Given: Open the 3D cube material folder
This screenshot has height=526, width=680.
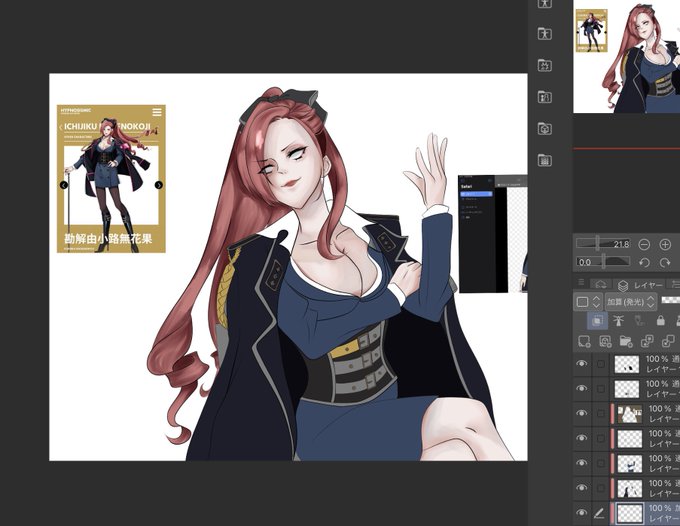Looking at the screenshot, I should click(x=545, y=129).
